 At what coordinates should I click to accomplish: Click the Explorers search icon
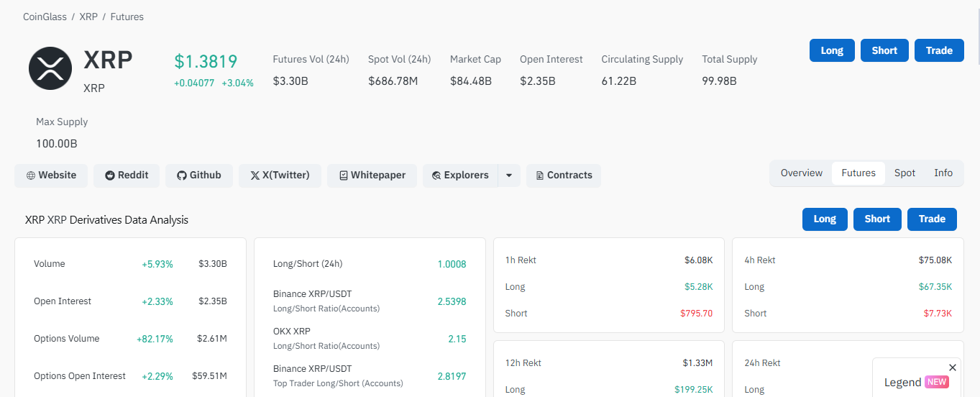tap(436, 175)
